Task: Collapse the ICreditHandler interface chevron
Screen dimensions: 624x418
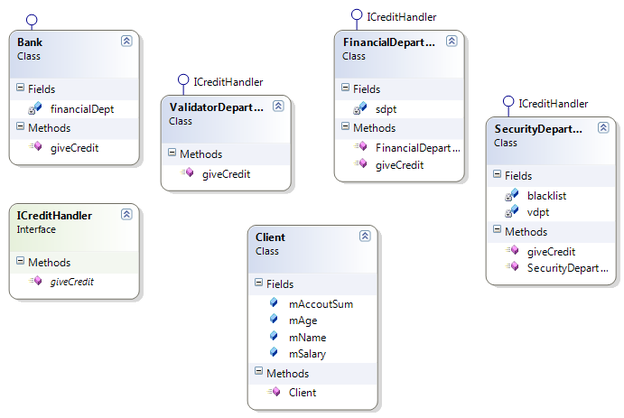Action: tap(126, 214)
